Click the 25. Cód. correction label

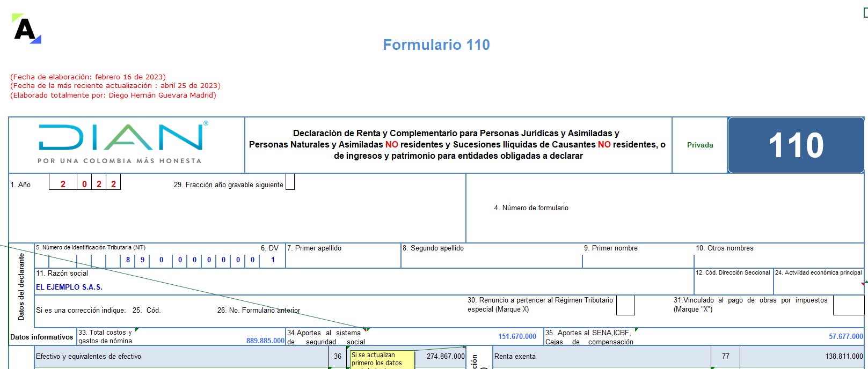pyautogui.click(x=147, y=310)
